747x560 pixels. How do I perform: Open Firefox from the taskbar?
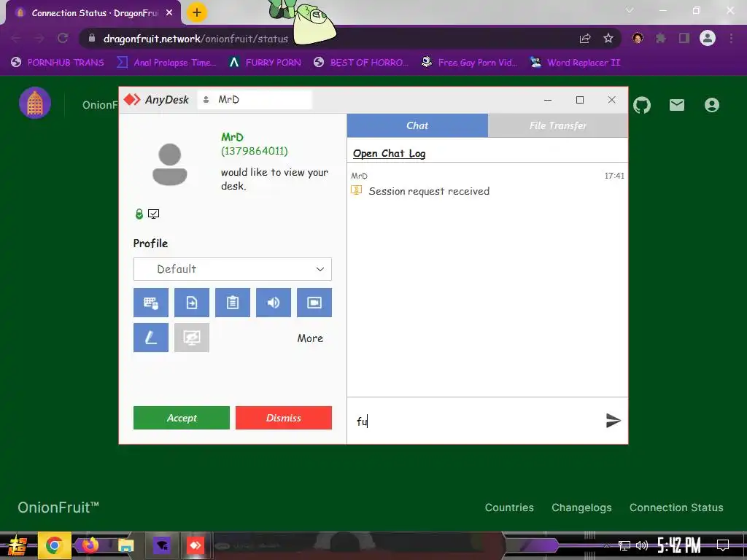(x=90, y=545)
